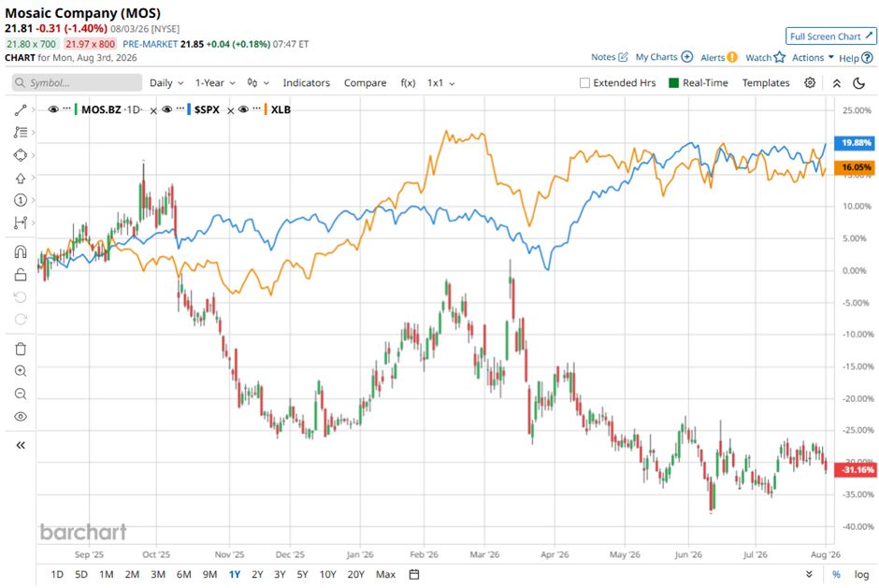Zoom out of the chart
Viewport: 879px width, 588px height.
[21, 394]
